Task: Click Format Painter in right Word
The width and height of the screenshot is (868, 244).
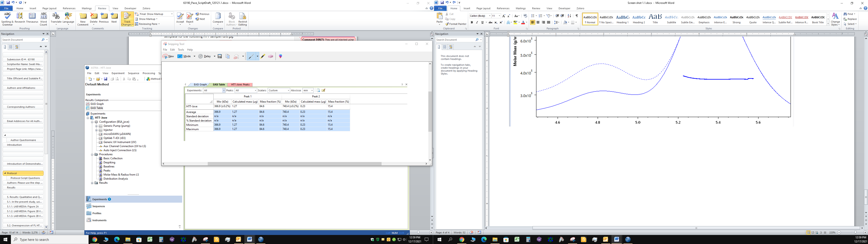Action: tap(456, 24)
